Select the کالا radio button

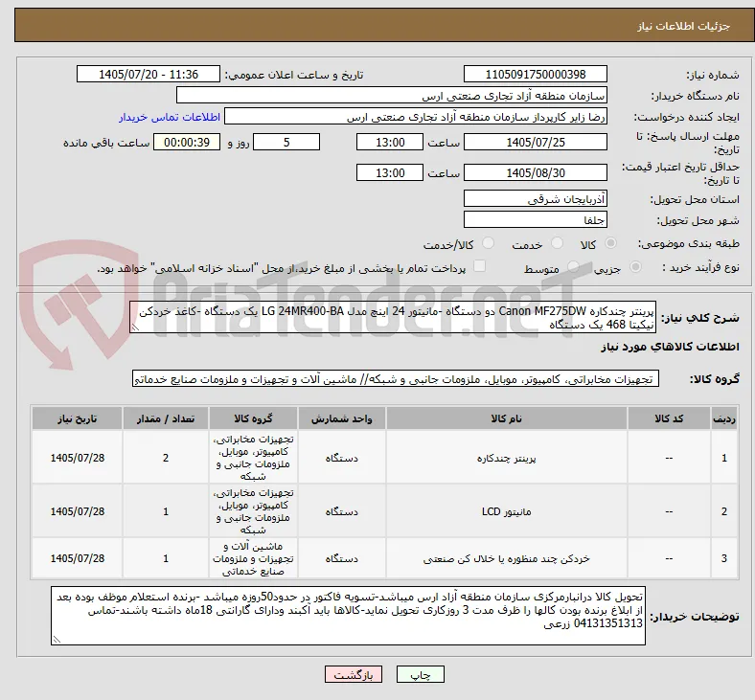(x=610, y=243)
